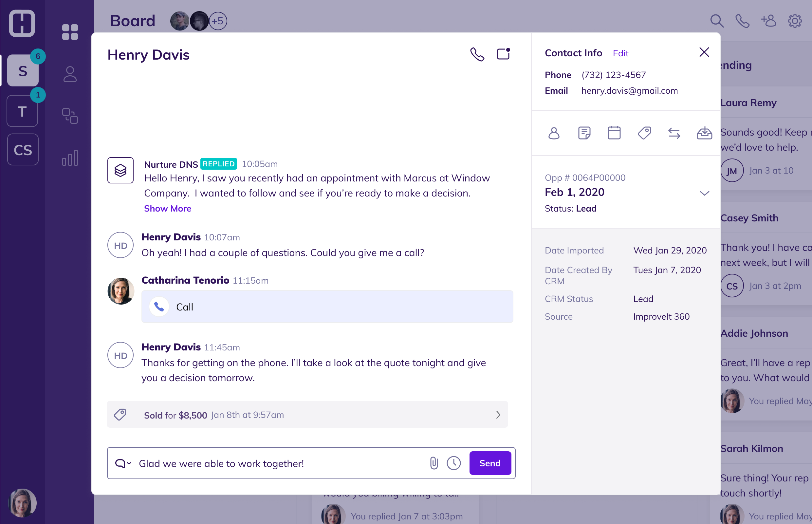Screen dimensions: 812x524
Task: Schedule the message with the clock icon
Action: pos(453,463)
